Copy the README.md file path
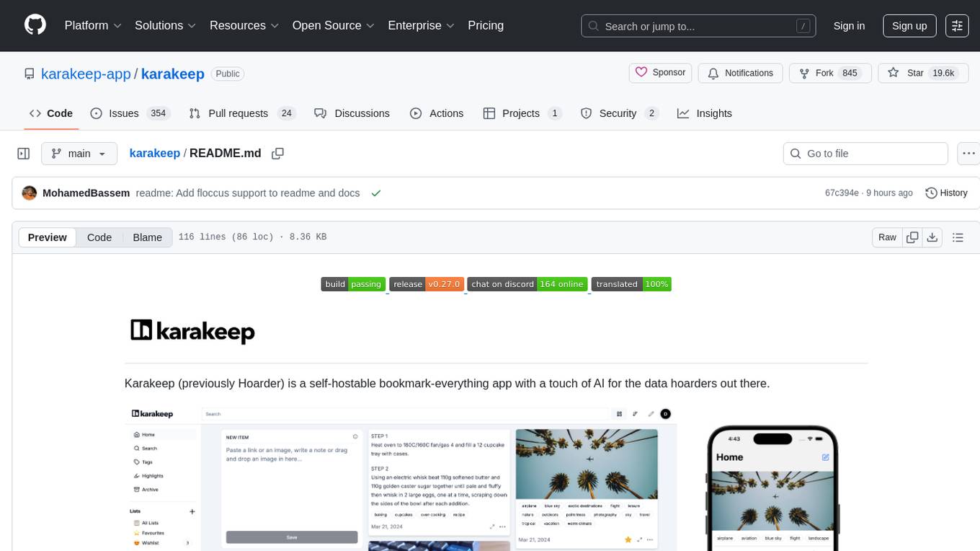 pos(277,154)
